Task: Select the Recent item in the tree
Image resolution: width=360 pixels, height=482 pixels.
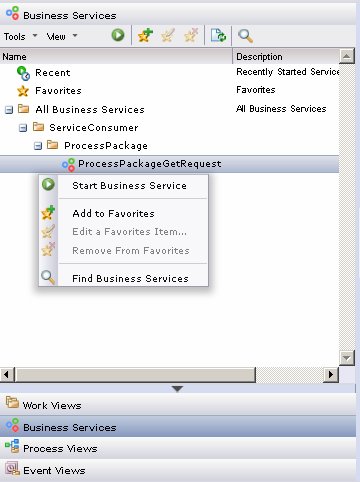Action: (x=53, y=73)
